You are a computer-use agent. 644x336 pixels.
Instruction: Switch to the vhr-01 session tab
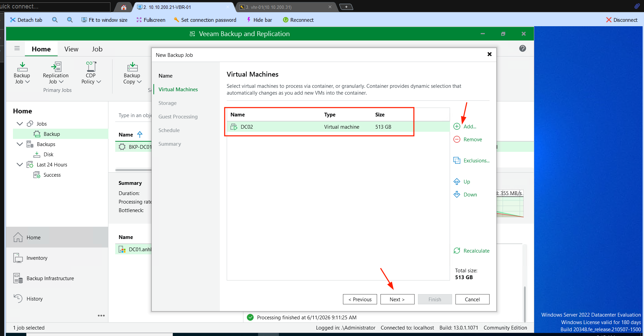point(286,7)
